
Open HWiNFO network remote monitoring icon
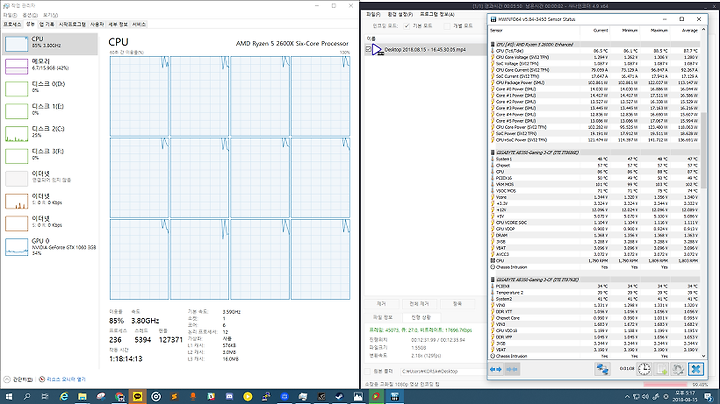(x=602, y=369)
